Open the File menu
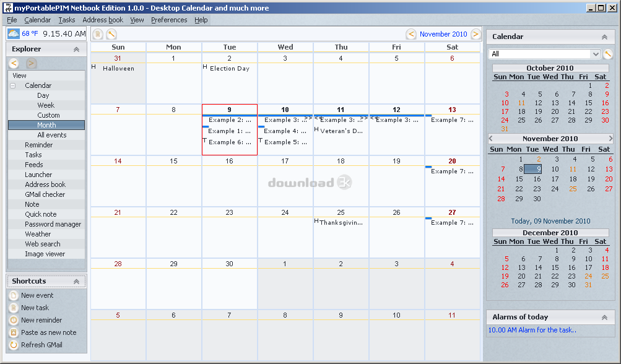 coord(12,20)
